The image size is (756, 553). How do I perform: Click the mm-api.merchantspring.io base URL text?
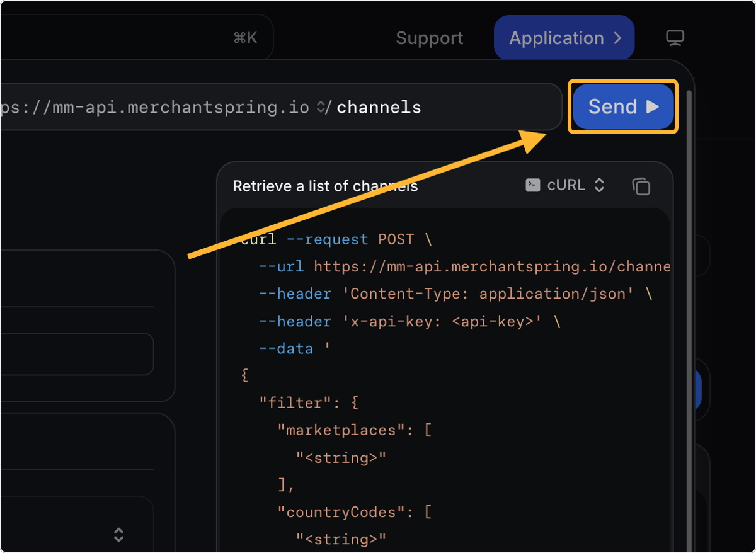pos(154,107)
